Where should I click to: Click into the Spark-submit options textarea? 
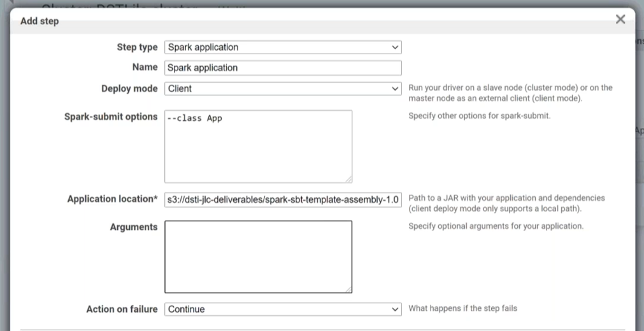click(x=259, y=146)
